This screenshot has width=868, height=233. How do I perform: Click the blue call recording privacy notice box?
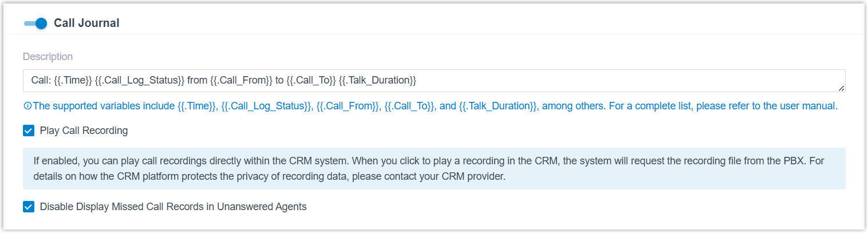[x=433, y=168]
